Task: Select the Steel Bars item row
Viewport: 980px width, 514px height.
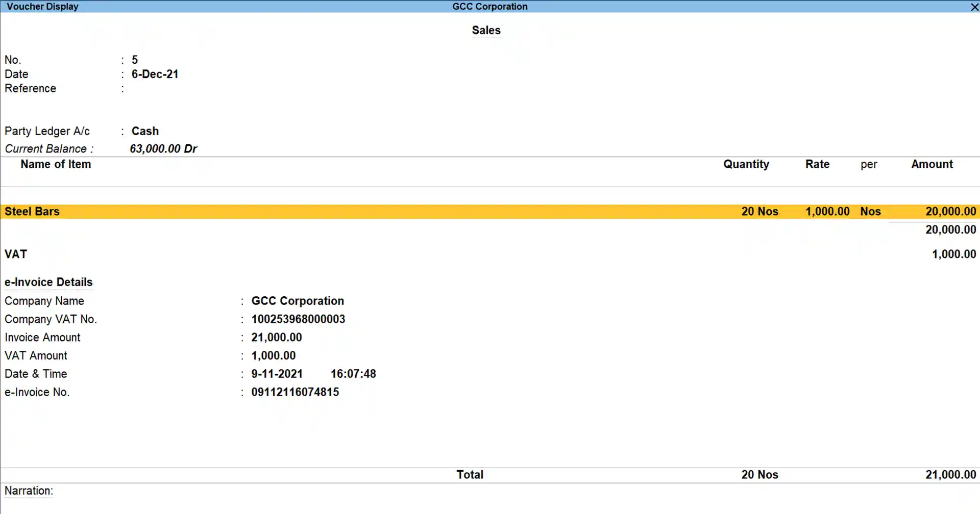Action: pos(32,211)
